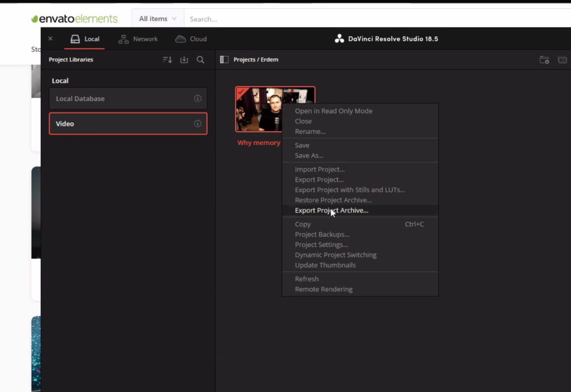Show info for Video library
571x392 pixels.
[198, 124]
